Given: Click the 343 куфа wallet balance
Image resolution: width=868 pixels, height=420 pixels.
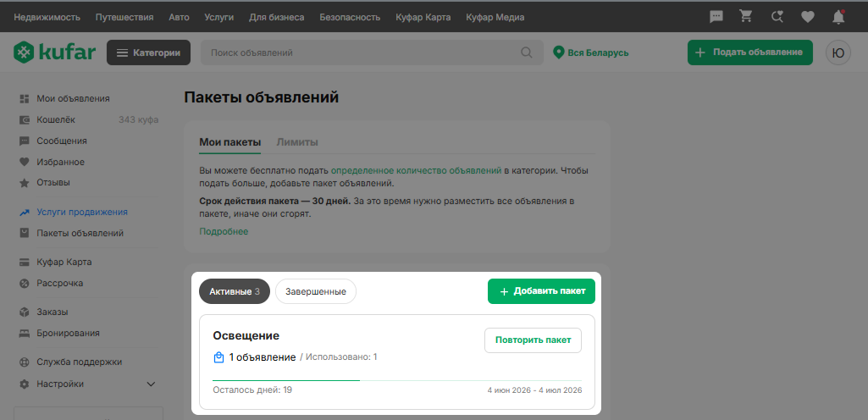Looking at the screenshot, I should [x=138, y=119].
